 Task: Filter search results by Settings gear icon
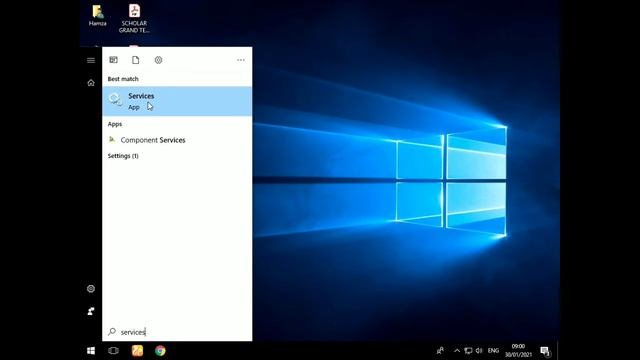click(158, 60)
